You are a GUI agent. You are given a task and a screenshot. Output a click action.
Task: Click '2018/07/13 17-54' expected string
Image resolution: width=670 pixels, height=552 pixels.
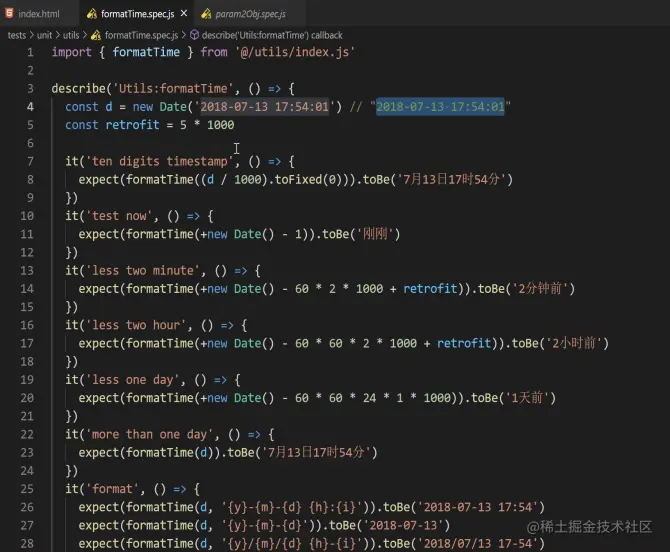point(478,543)
